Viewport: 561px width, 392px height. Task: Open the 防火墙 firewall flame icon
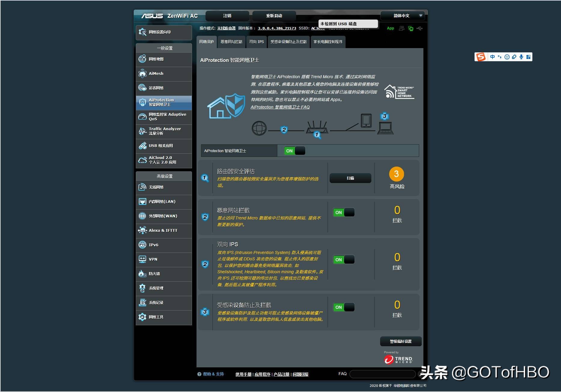(x=142, y=274)
